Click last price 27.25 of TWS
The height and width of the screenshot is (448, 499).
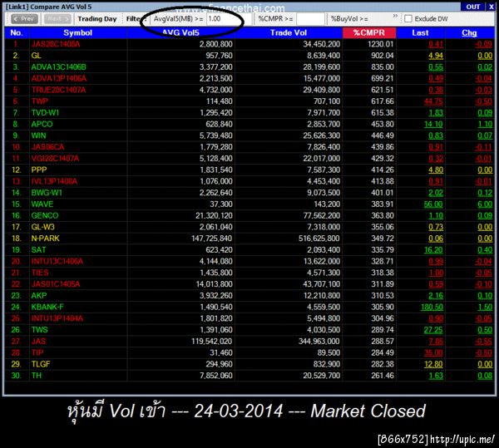click(x=433, y=330)
